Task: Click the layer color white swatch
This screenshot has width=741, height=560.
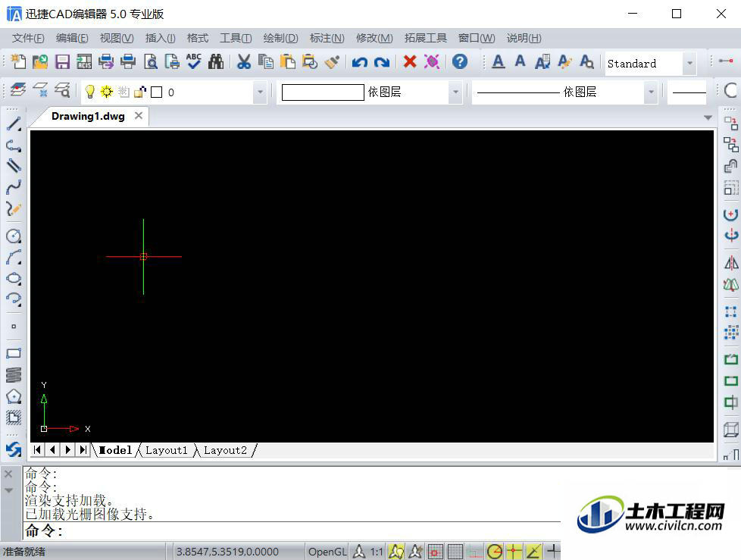Action: 156,92
